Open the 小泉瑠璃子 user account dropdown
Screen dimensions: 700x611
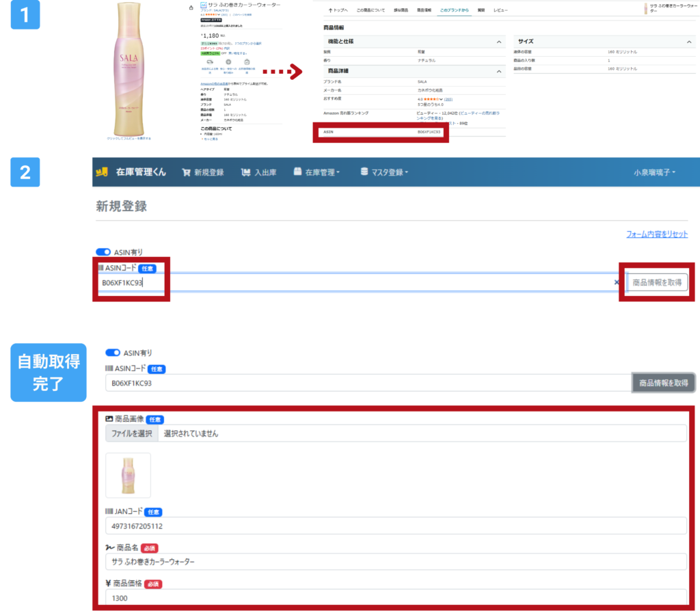[655, 172]
